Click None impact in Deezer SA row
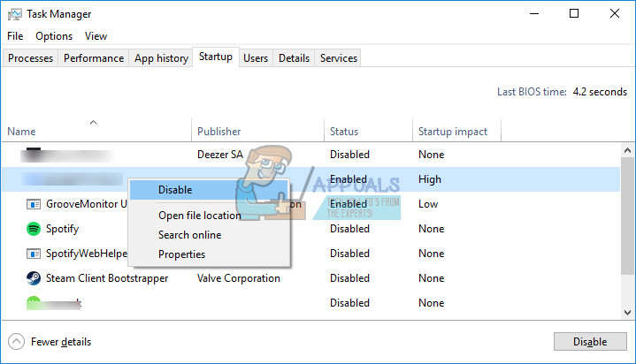 (x=431, y=155)
